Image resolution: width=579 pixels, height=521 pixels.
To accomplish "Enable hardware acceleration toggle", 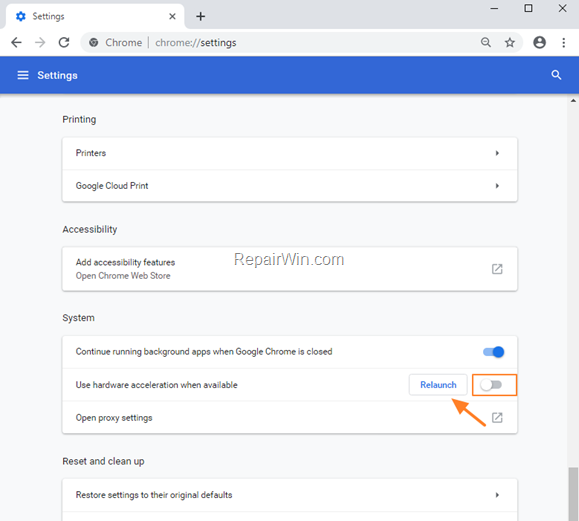I will [x=491, y=385].
